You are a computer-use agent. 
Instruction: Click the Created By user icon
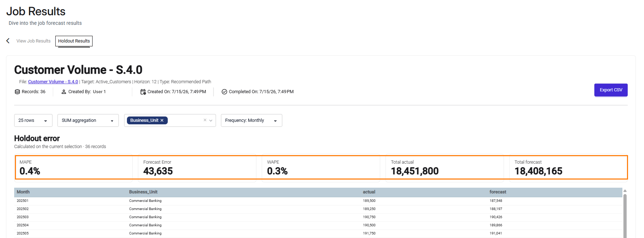pyautogui.click(x=64, y=92)
